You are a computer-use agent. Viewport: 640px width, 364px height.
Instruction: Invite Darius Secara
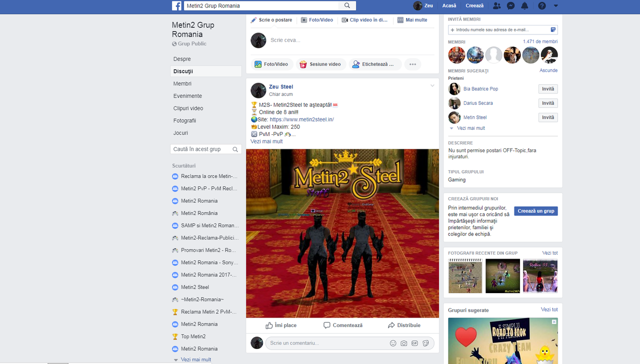[x=548, y=103]
